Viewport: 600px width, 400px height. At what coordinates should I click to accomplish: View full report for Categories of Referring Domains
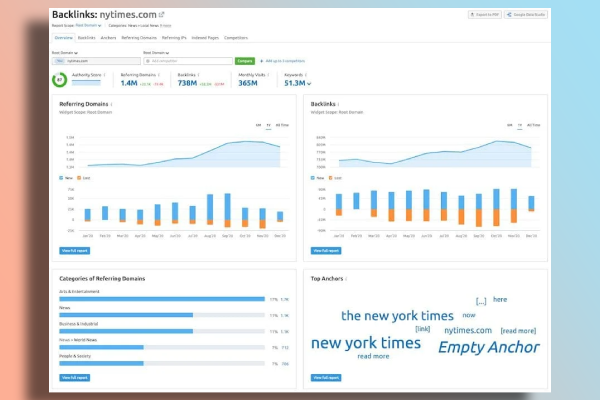tap(75, 378)
